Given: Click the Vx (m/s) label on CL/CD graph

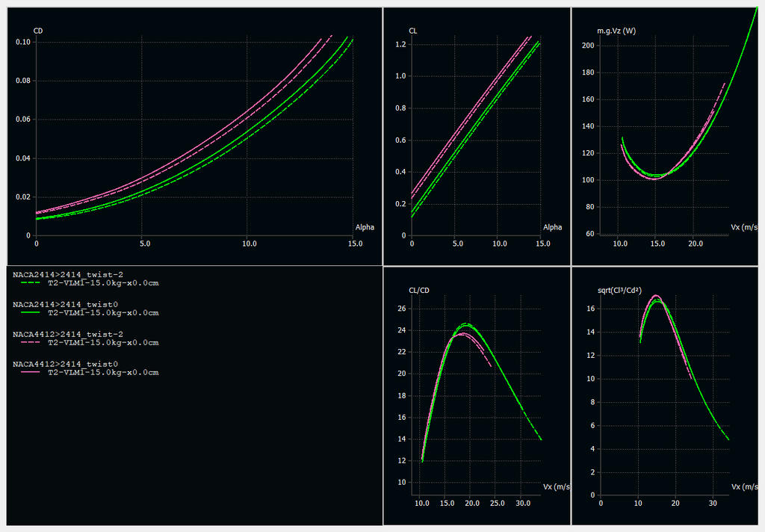Looking at the screenshot, I should [556, 486].
